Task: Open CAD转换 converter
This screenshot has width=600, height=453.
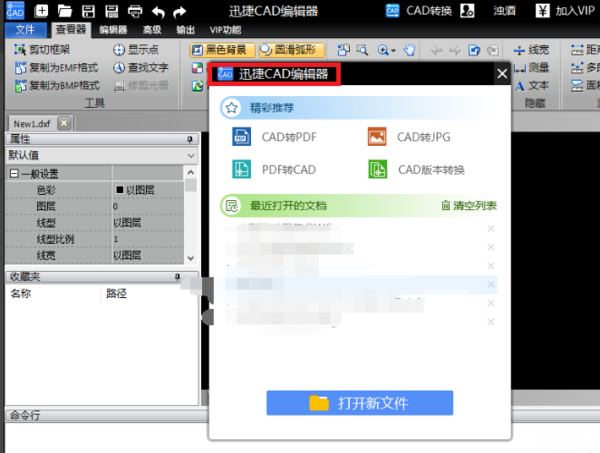Action: pos(419,11)
